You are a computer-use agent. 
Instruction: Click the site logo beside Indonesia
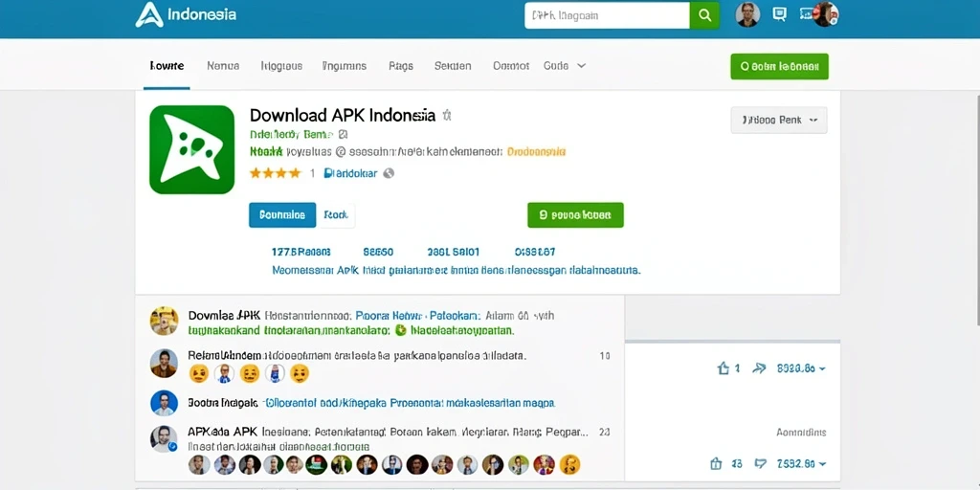(x=148, y=14)
